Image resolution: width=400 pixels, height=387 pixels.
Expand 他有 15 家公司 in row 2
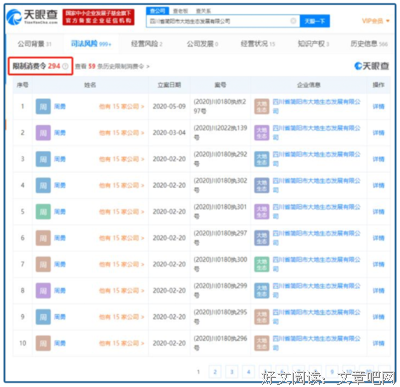point(122,133)
